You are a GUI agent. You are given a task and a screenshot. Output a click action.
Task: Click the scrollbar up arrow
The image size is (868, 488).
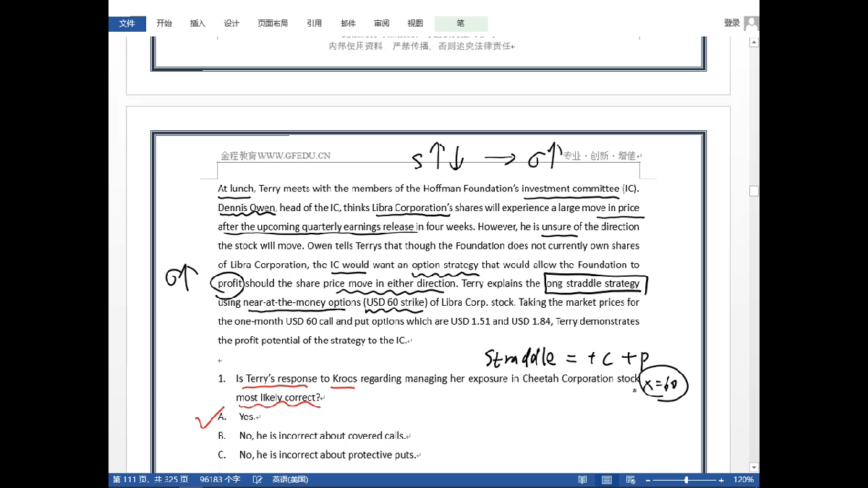coord(754,42)
